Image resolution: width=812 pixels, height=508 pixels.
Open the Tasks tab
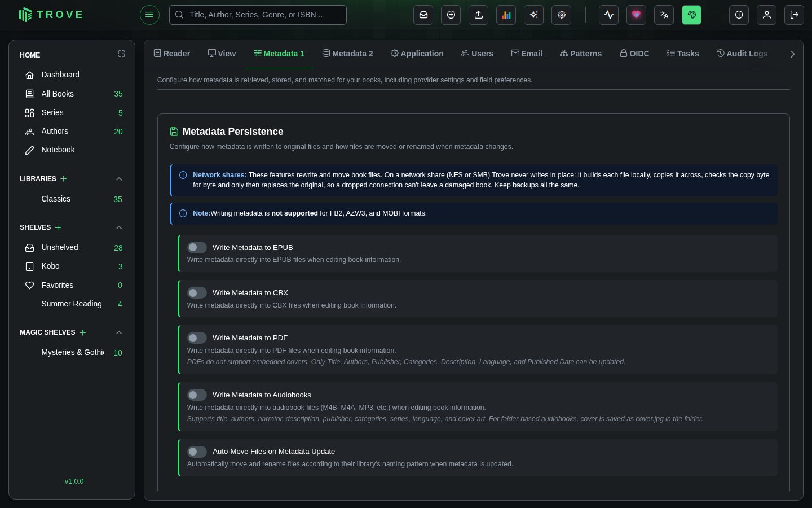tap(683, 54)
